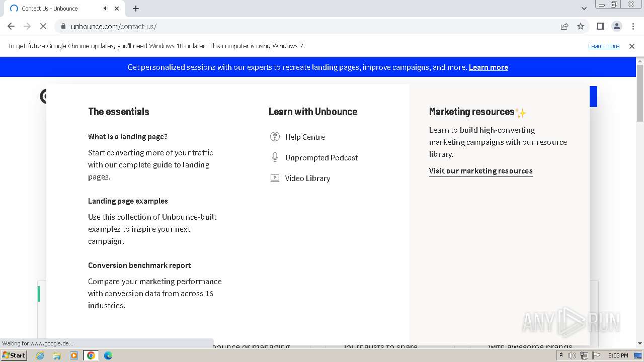Screen dimensions: 644x362
Task: Open the tab search dropdown arrow
Action: click(x=584, y=9)
